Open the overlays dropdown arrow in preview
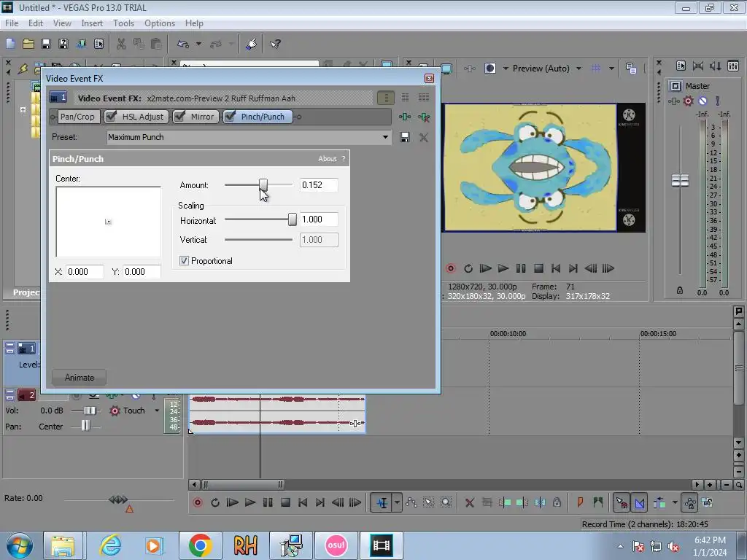747x560 pixels. (612, 68)
